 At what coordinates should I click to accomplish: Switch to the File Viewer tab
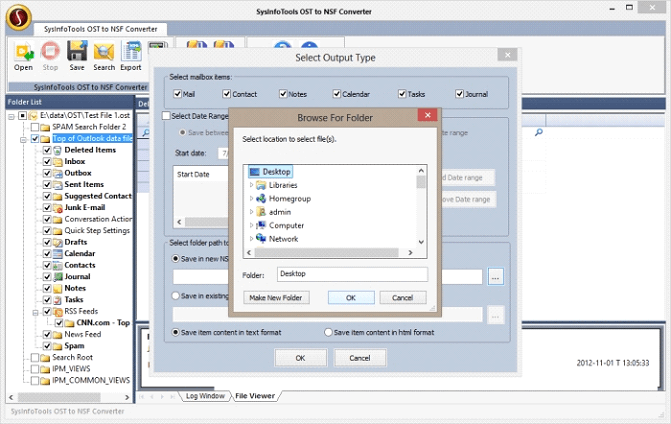255,396
